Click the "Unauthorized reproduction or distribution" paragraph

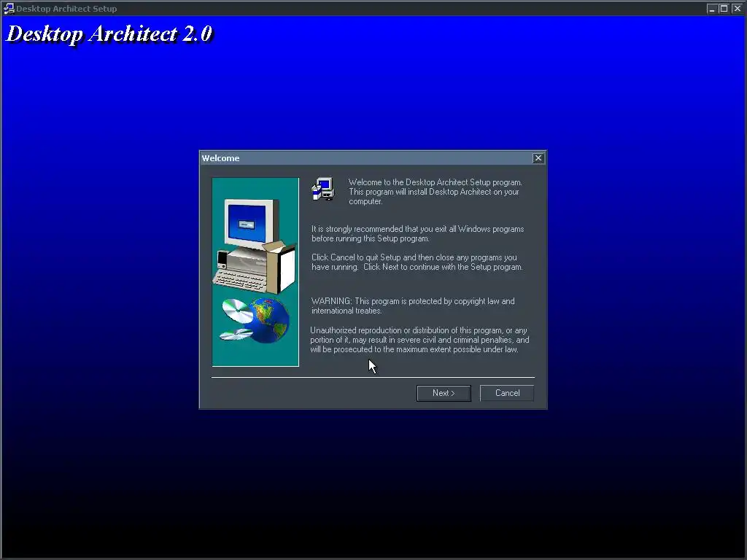coord(419,340)
